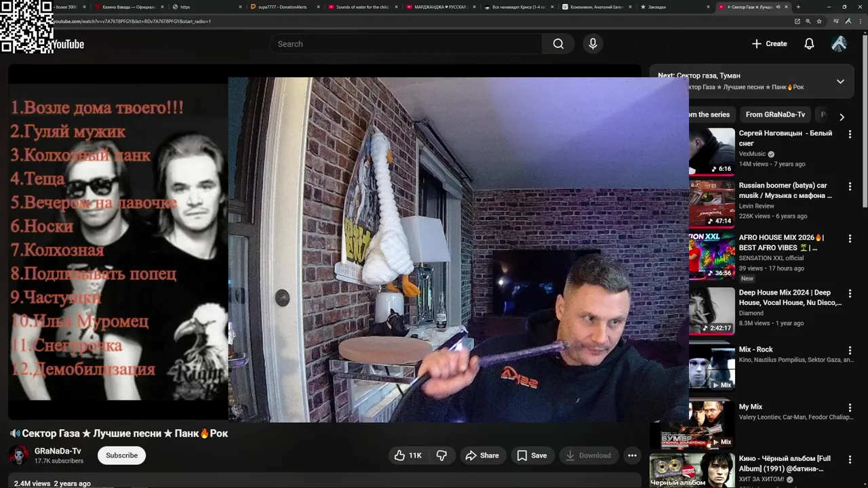
Task: Bookmark this page with star icon
Action: click(x=819, y=21)
